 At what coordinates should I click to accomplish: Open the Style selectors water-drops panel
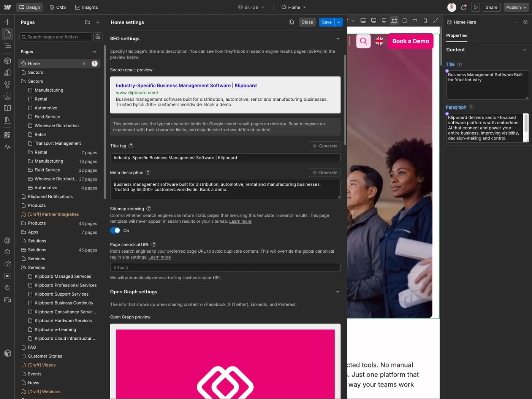tap(7, 84)
